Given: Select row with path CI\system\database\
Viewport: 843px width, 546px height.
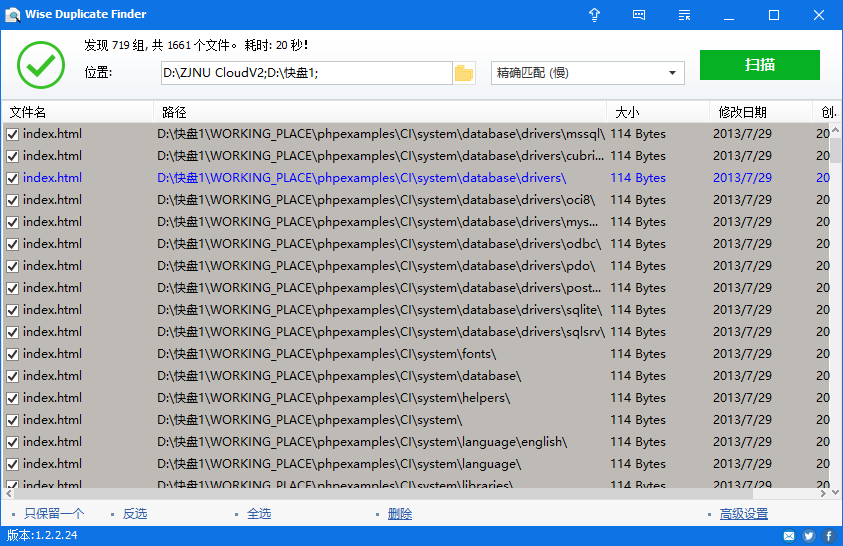Looking at the screenshot, I should point(417,376).
